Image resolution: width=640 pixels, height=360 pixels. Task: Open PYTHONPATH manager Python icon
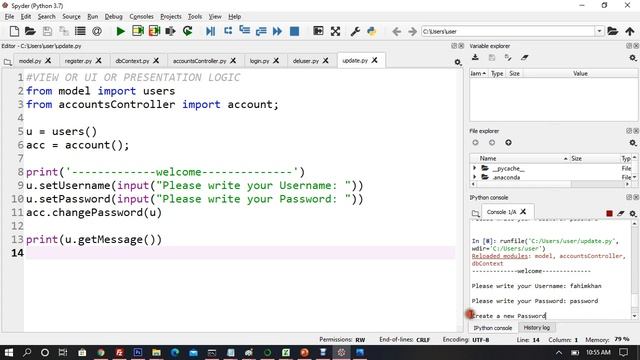pyautogui.click(x=372, y=31)
